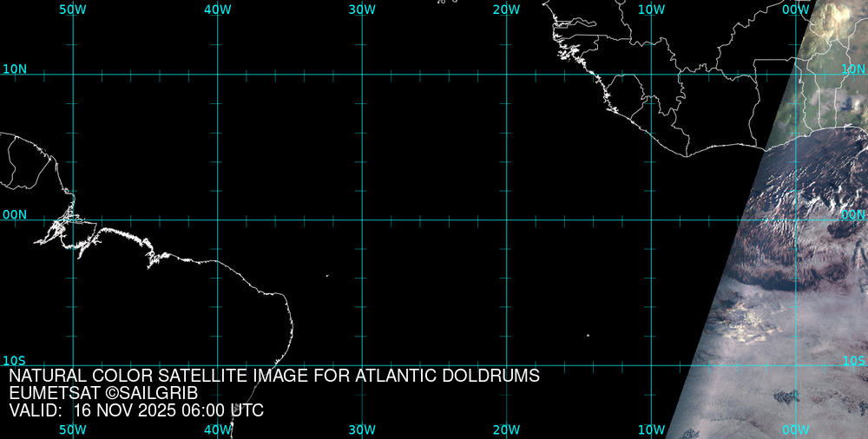
Task: Select the 10W and 00N gridline intersection
Action: pos(652,219)
